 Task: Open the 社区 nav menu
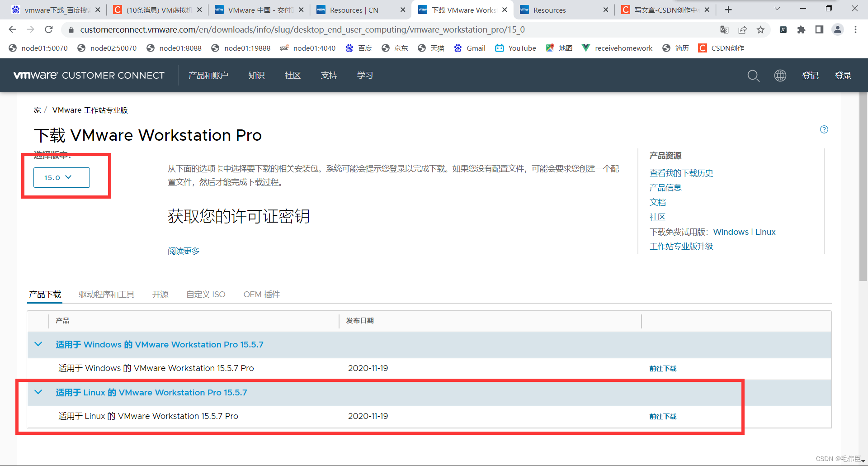point(292,76)
